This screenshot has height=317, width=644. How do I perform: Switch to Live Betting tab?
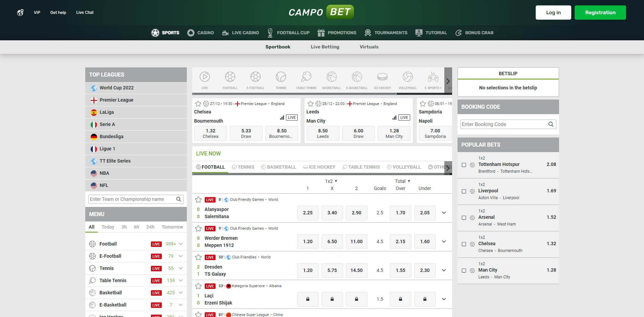pyautogui.click(x=325, y=47)
